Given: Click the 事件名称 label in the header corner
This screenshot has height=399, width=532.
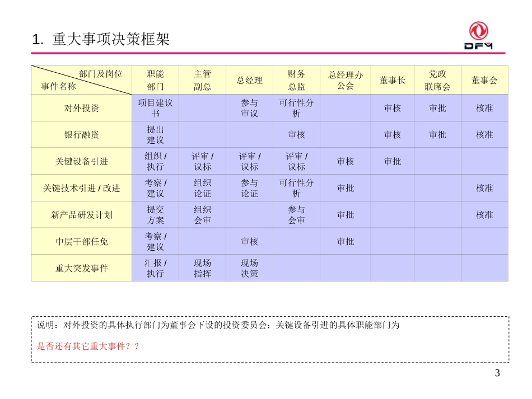Looking at the screenshot, I should tap(58, 86).
